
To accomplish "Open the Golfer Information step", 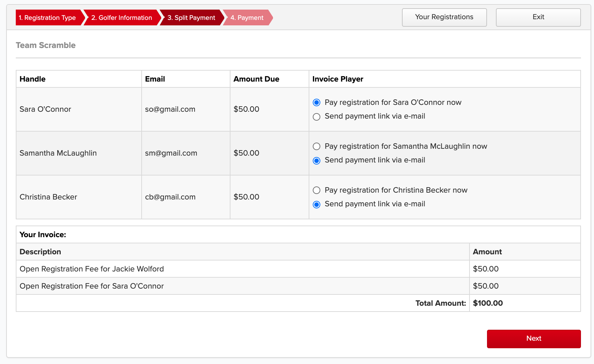I will pos(122,17).
